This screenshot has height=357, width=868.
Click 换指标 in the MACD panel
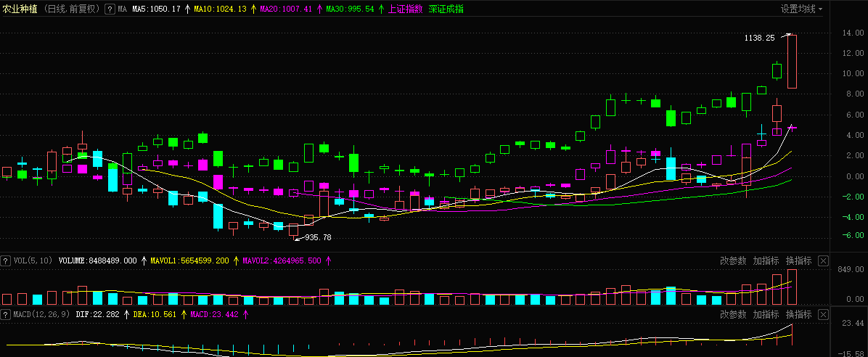[x=798, y=314]
